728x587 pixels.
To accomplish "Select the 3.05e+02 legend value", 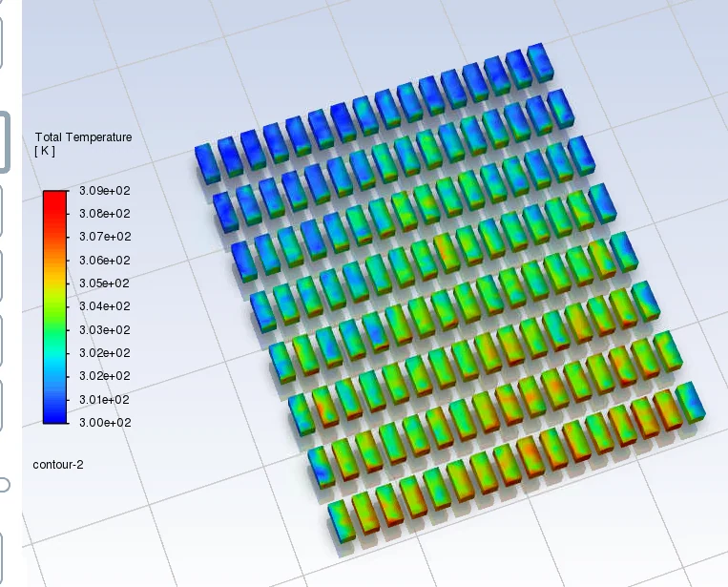I will 105,283.
